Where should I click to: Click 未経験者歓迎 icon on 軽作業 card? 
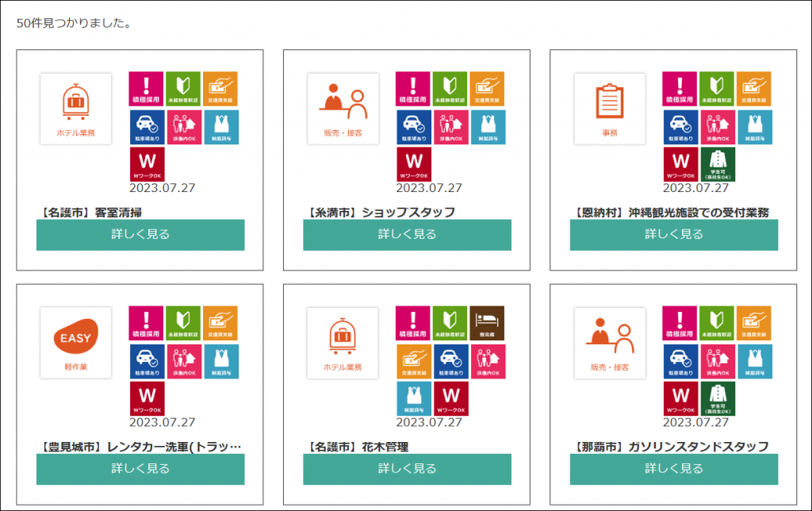tap(183, 323)
